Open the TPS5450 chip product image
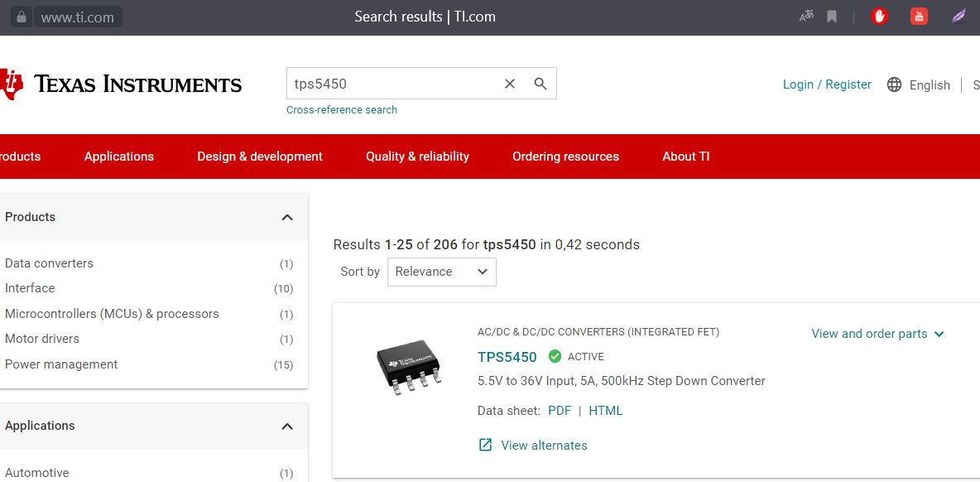The width and height of the screenshot is (980, 482). pyautogui.click(x=409, y=369)
